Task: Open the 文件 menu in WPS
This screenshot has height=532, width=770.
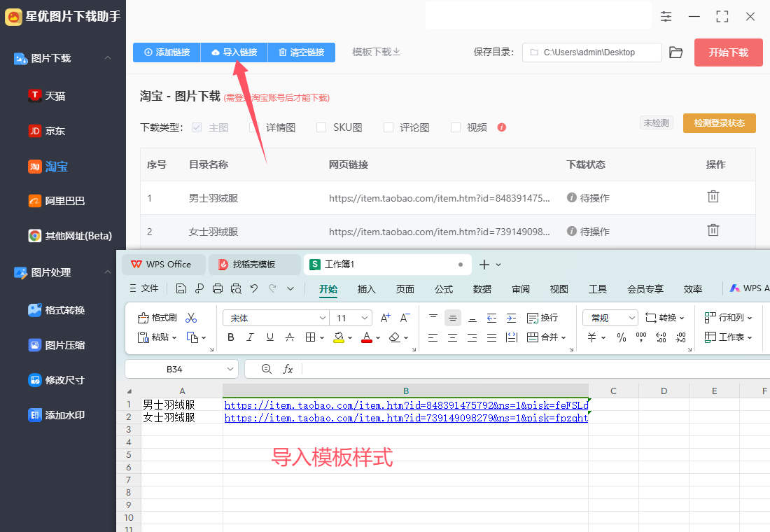Action: [x=144, y=289]
